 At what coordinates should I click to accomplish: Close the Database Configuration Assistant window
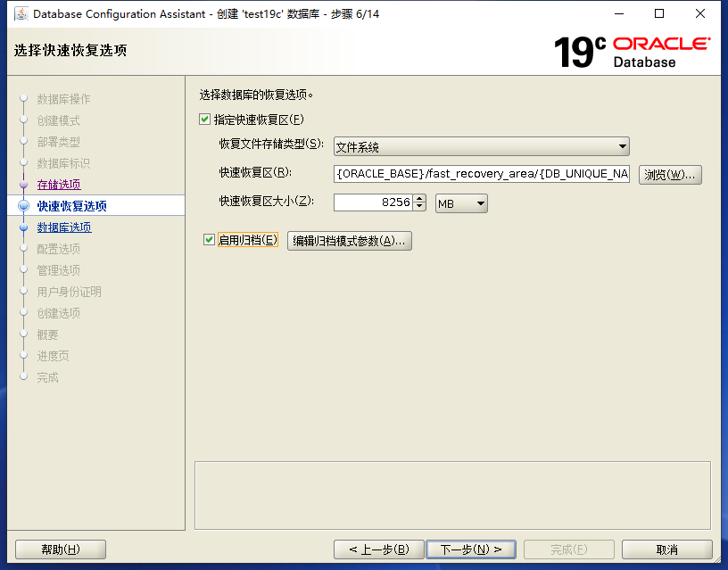(700, 14)
